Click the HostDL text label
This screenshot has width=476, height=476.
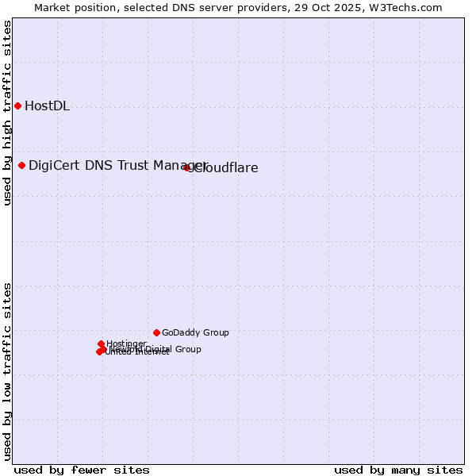click(47, 106)
